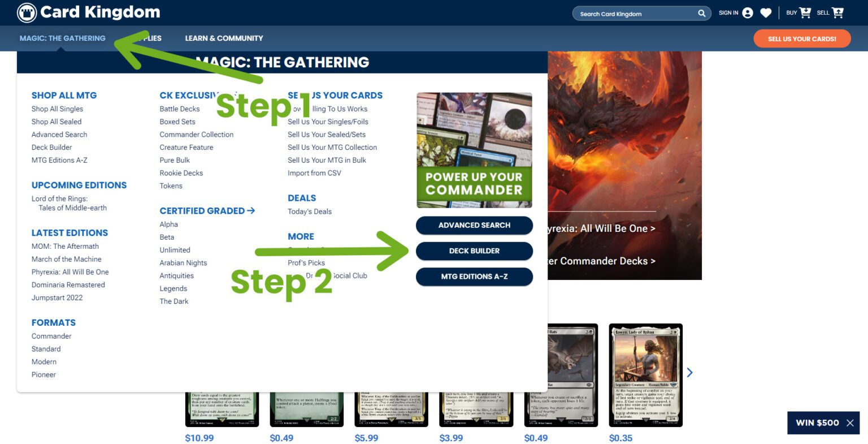Click the Card Kingdom castle logo icon

27,12
